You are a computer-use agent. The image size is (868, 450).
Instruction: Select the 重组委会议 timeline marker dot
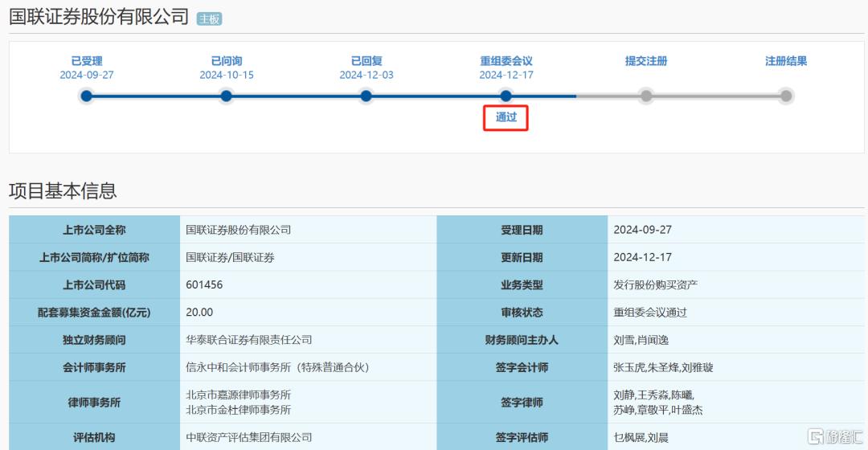[x=506, y=96]
